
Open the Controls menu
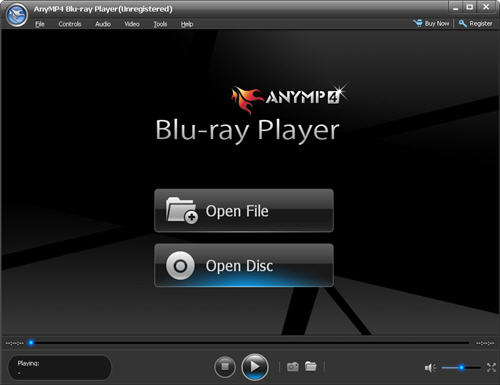pyautogui.click(x=70, y=24)
